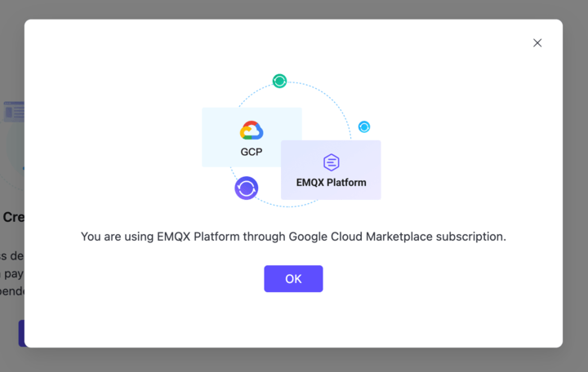Click the Google Cloud Marketplace subscription message
Image resolution: width=588 pixels, height=372 pixels.
click(293, 237)
